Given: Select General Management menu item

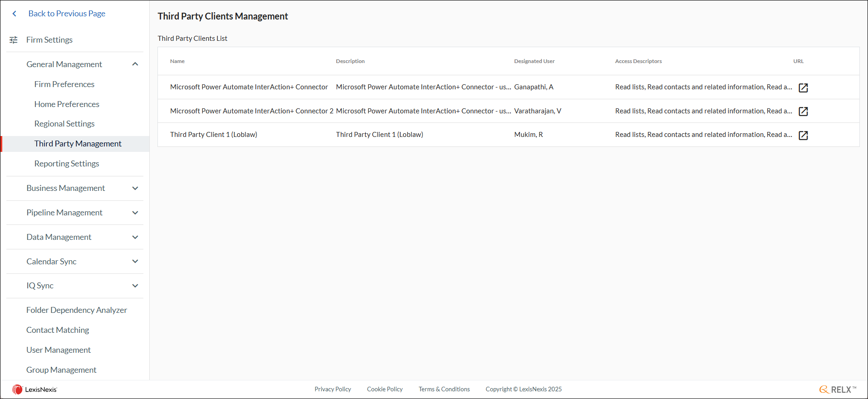Looking at the screenshot, I should 64,64.
